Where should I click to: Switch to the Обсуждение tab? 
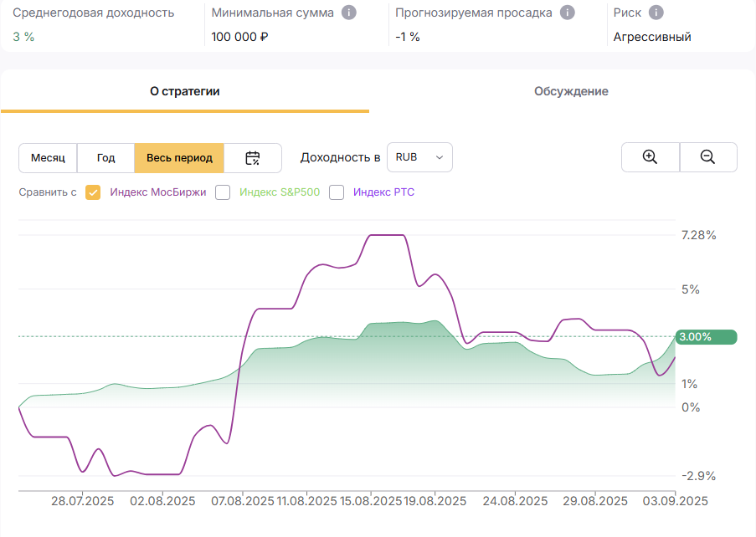[x=571, y=91]
